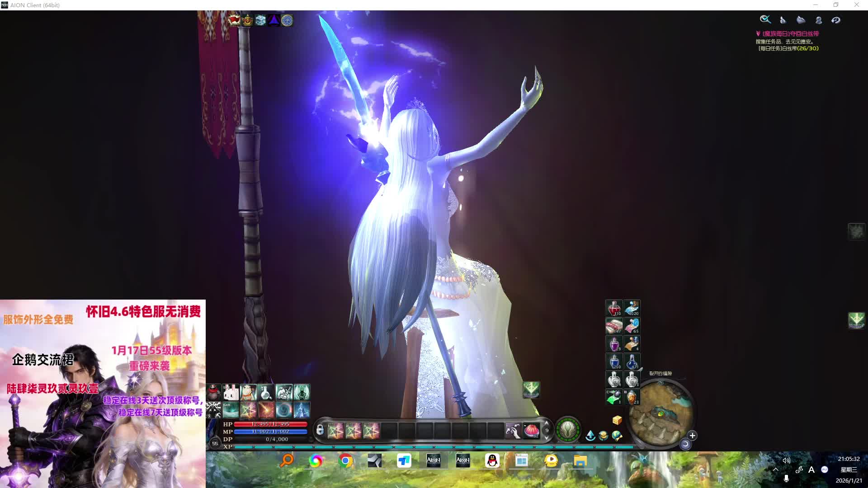Click the red starburst skill icon

pyautogui.click(x=266, y=410)
